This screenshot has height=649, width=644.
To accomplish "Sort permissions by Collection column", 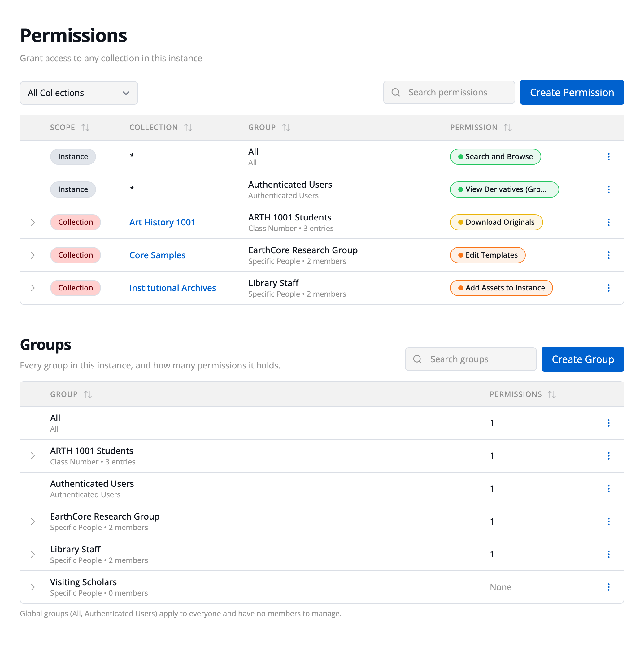I will [x=188, y=128].
